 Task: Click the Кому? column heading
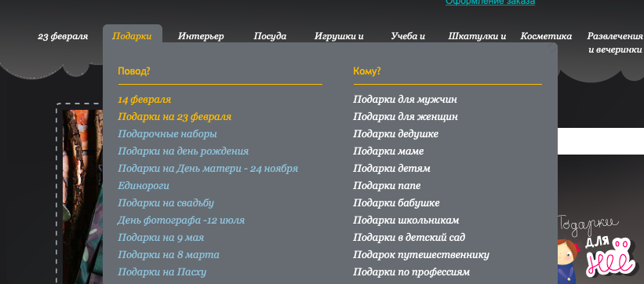pyautogui.click(x=367, y=71)
